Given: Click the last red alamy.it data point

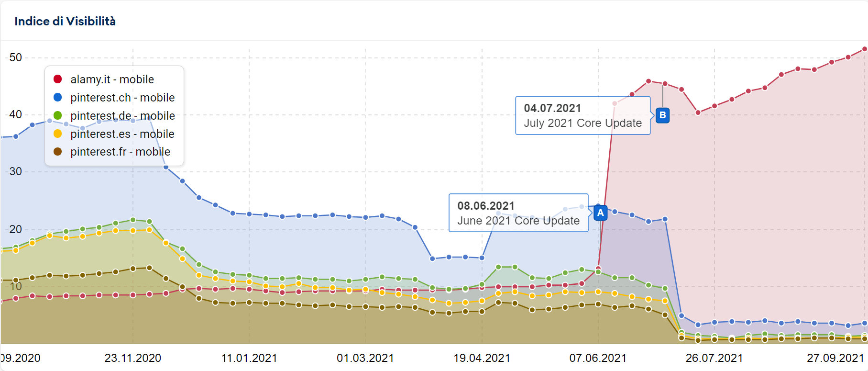Looking at the screenshot, I should (x=865, y=49).
